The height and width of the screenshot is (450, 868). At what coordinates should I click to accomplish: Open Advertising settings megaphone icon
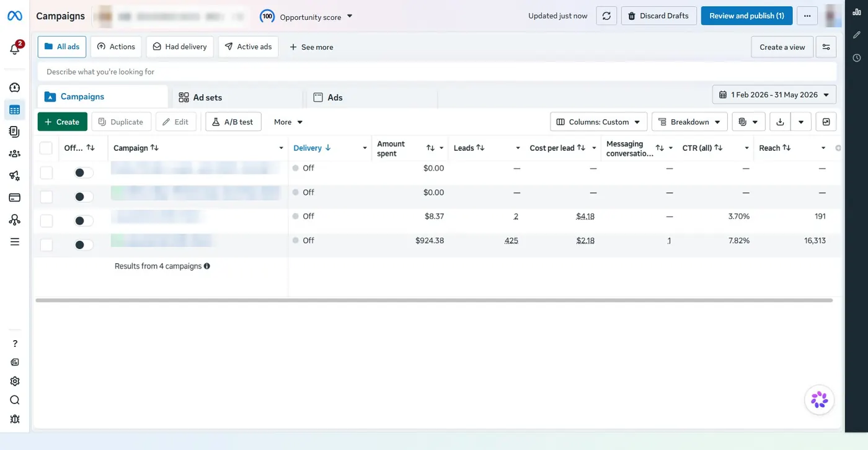[15, 176]
